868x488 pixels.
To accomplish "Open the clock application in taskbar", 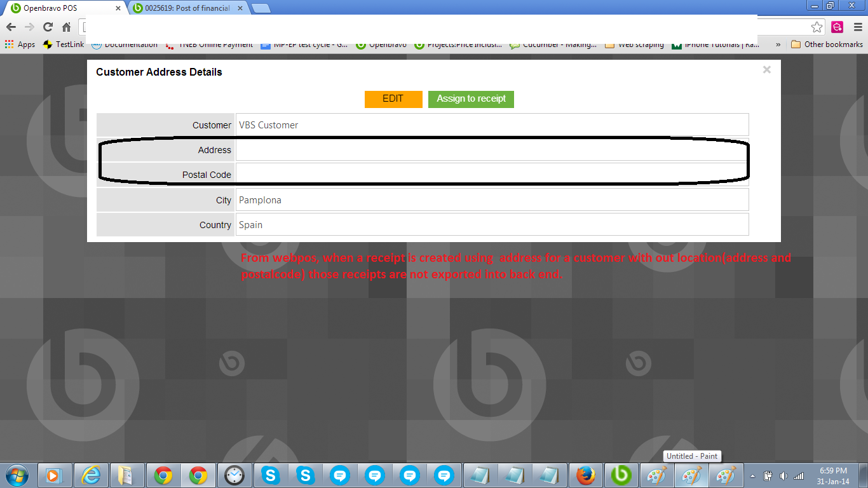I will tap(234, 475).
